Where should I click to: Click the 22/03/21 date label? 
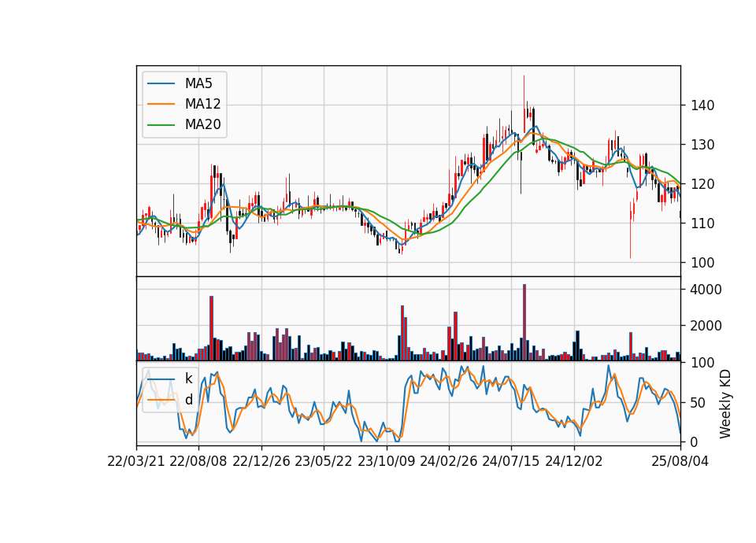pos(136,461)
